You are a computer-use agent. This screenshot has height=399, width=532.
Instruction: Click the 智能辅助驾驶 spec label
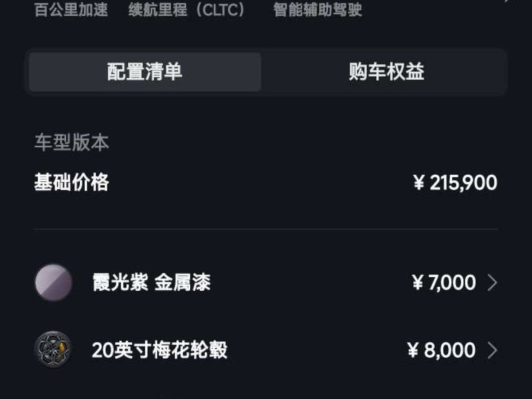pyautogui.click(x=318, y=10)
